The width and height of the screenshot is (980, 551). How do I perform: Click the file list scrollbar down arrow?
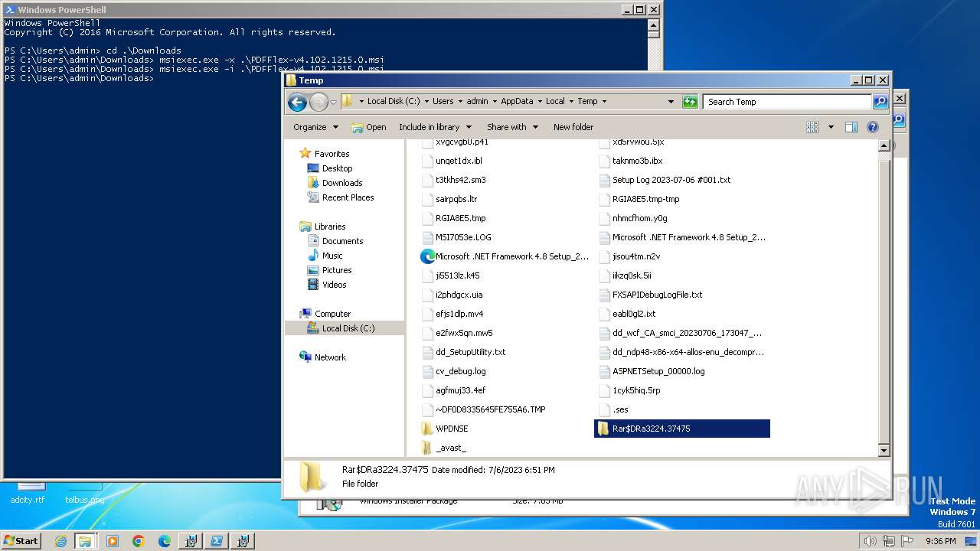tap(884, 451)
